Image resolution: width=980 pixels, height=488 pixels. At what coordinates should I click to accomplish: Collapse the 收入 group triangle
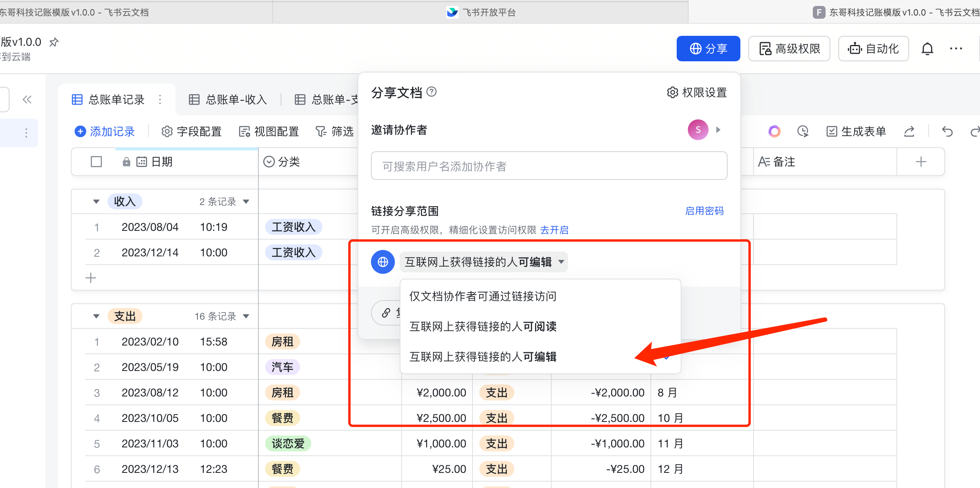(96, 201)
